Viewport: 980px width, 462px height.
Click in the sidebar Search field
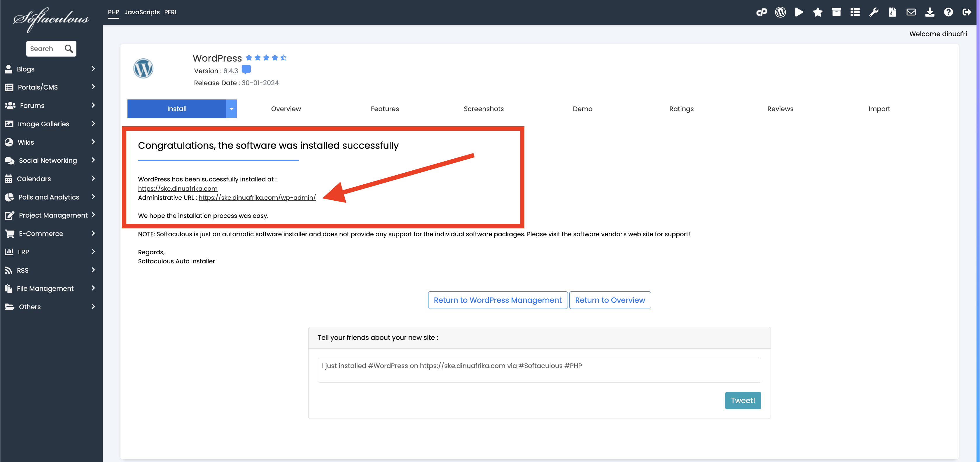pos(45,49)
